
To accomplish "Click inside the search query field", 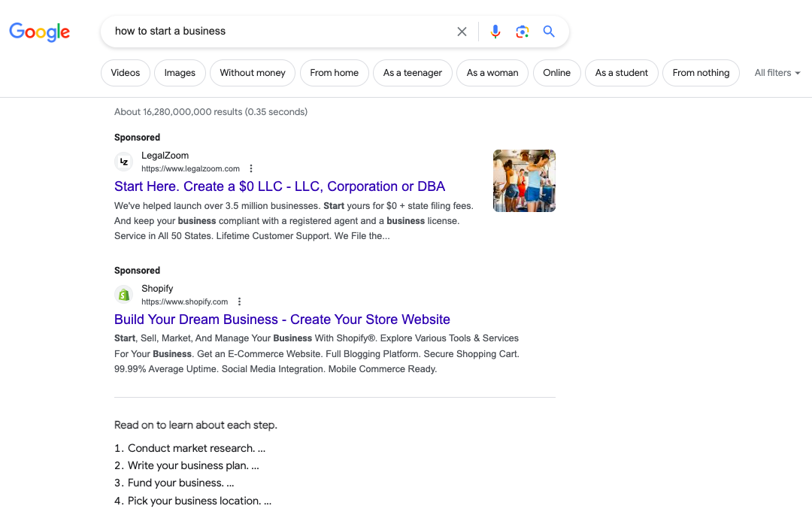I will [x=280, y=31].
